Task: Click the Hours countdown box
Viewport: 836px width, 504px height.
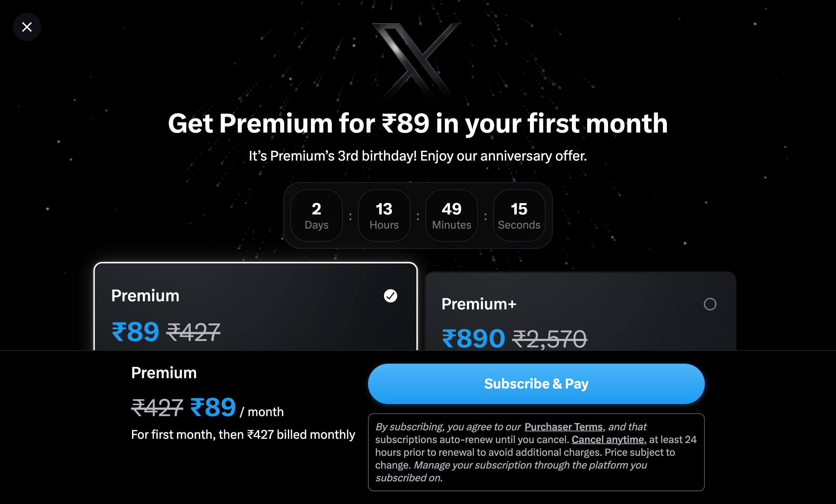Action: tap(384, 215)
